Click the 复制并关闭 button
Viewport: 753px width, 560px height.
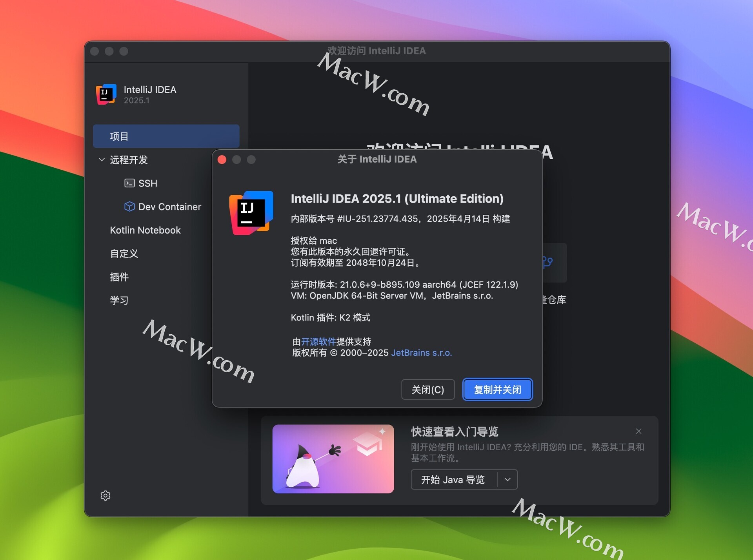click(497, 390)
